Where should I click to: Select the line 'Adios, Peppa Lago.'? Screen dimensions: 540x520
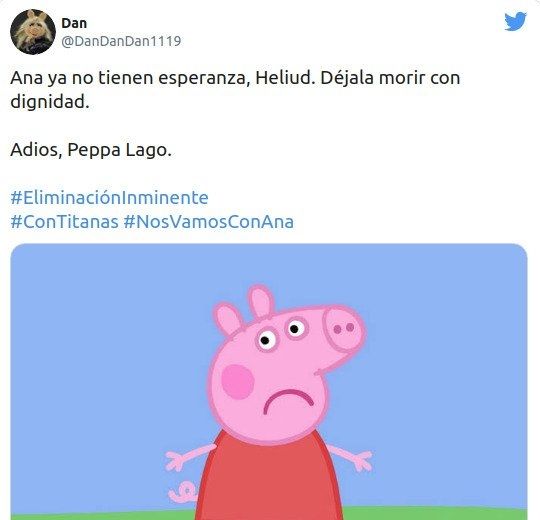(91, 150)
